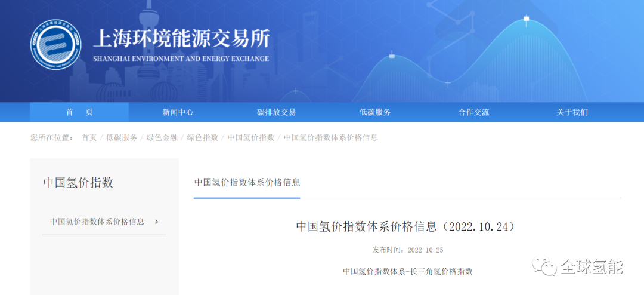
Task: Click the article title dated 2022.10.24
Action: point(405,226)
